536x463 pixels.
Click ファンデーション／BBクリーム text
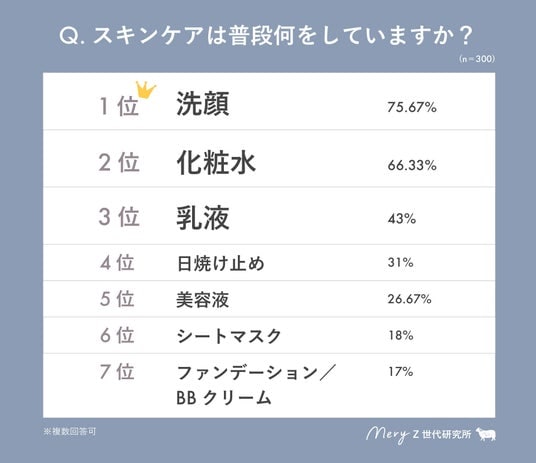tap(256, 385)
